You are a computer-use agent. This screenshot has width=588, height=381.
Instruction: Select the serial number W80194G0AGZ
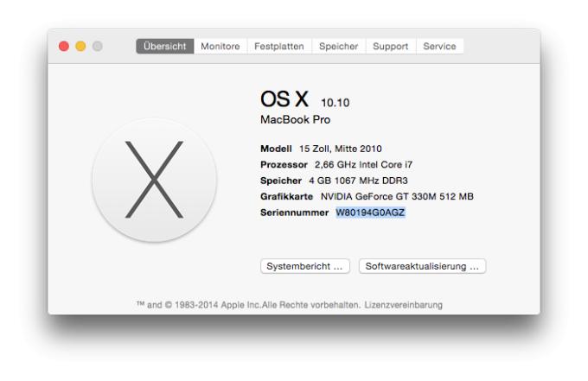[x=370, y=213]
